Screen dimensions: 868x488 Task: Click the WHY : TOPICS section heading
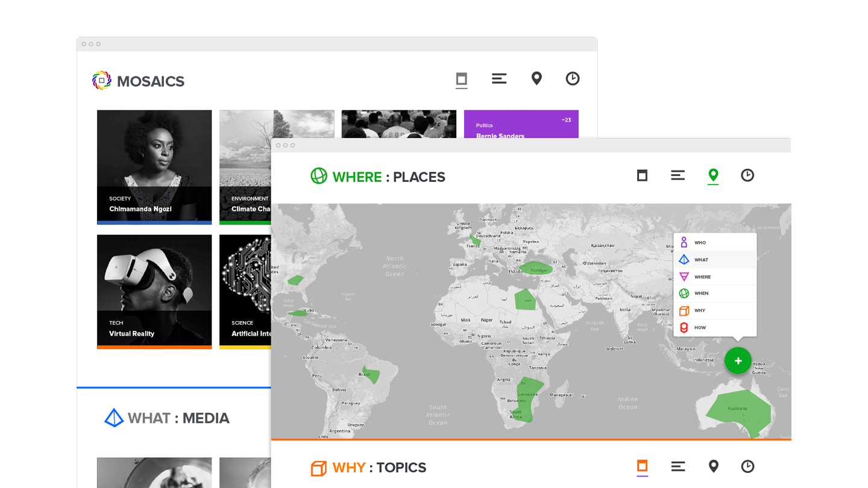tap(379, 468)
